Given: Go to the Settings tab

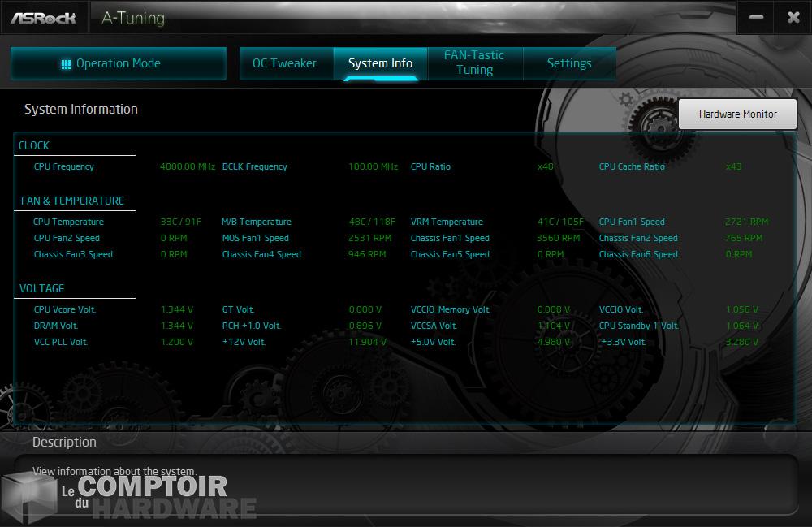Looking at the screenshot, I should point(568,63).
